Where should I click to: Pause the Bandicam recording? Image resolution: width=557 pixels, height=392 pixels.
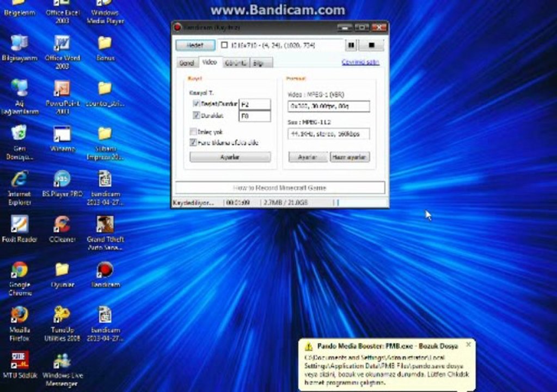click(351, 45)
